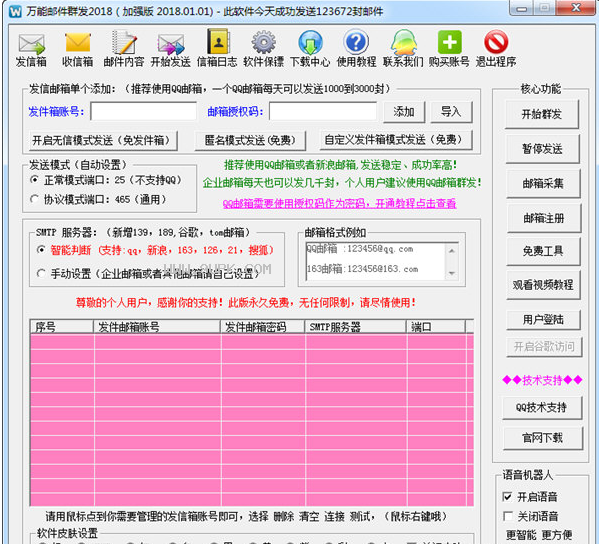Viewport: 599px width, 544px height.
Task: Click the 序号 column header
Action: point(62,327)
